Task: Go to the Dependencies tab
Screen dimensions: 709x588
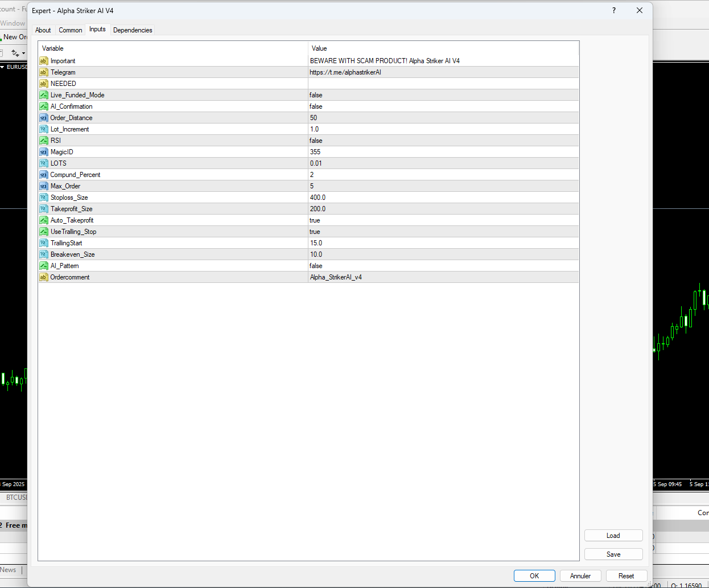Action: click(x=133, y=30)
